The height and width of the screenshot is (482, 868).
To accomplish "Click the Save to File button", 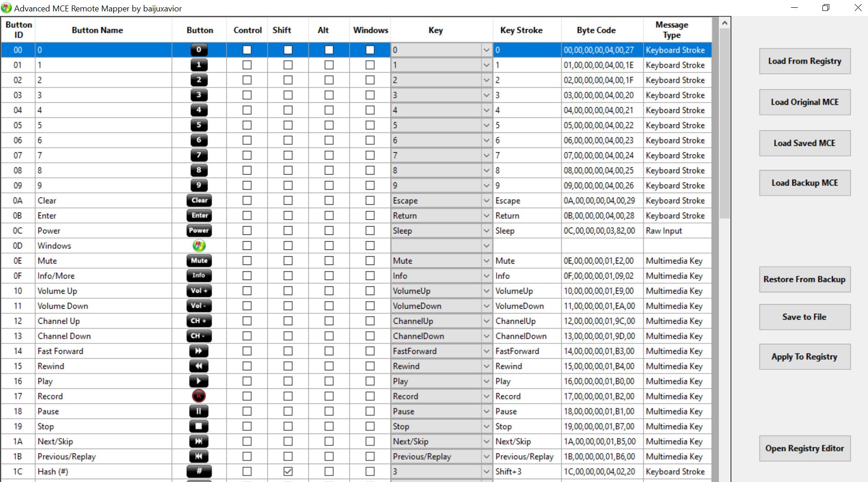I will [x=805, y=317].
